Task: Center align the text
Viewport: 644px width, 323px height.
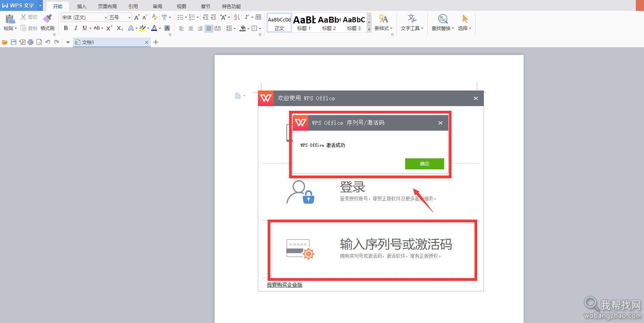Action: tap(191, 28)
